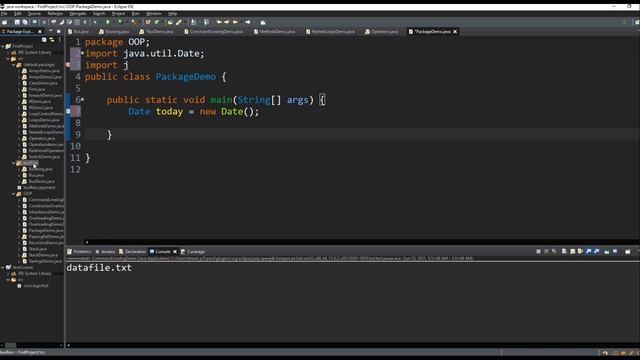
Task: Switch to the Operators.java editor tab
Action: [381, 31]
